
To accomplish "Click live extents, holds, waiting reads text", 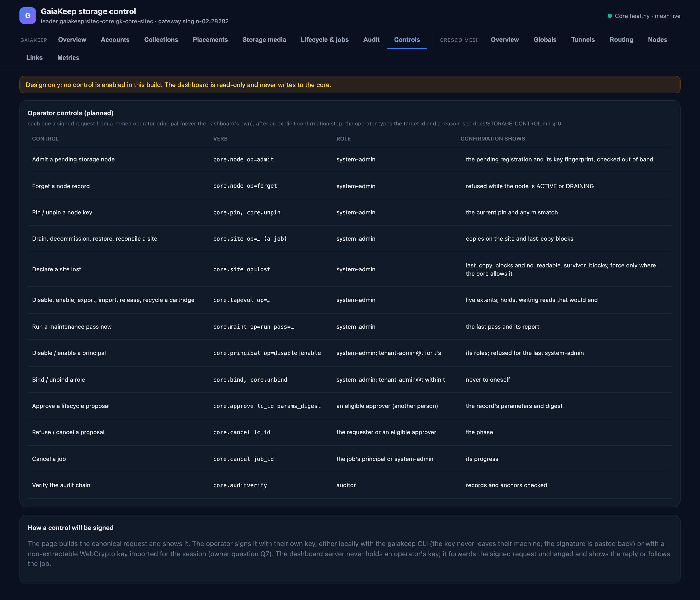I will (532, 300).
